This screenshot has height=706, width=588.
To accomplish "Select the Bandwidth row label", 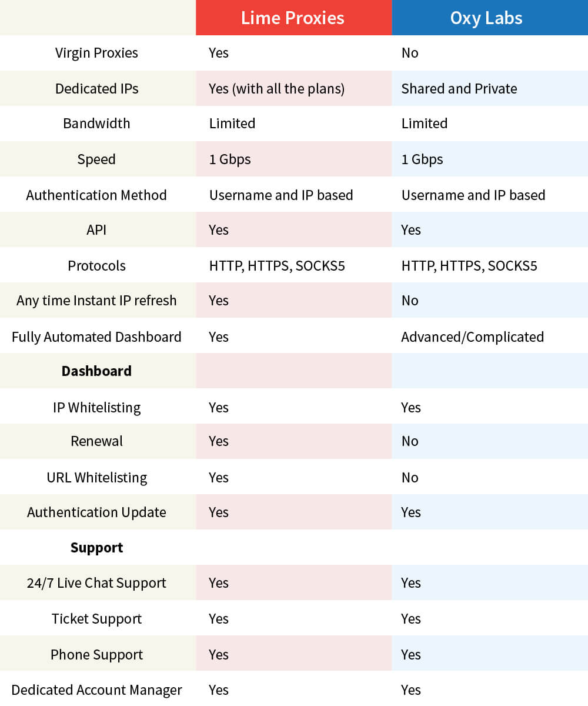I will point(96,124).
